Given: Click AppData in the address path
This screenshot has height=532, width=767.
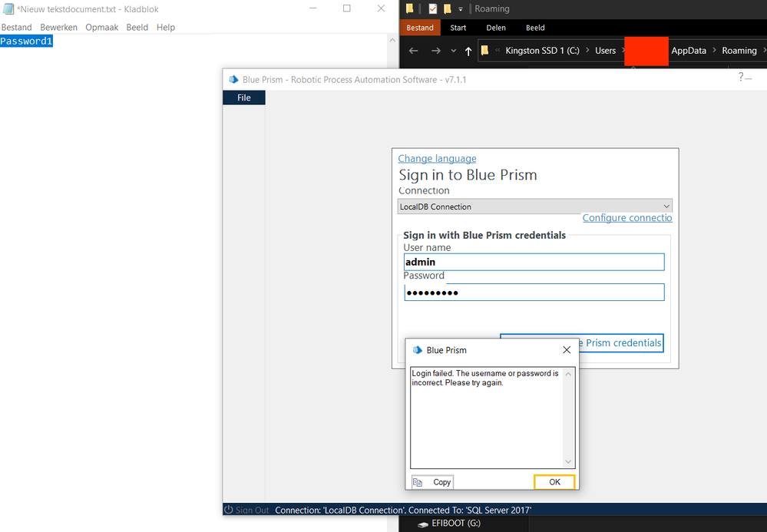Looking at the screenshot, I should [x=689, y=51].
